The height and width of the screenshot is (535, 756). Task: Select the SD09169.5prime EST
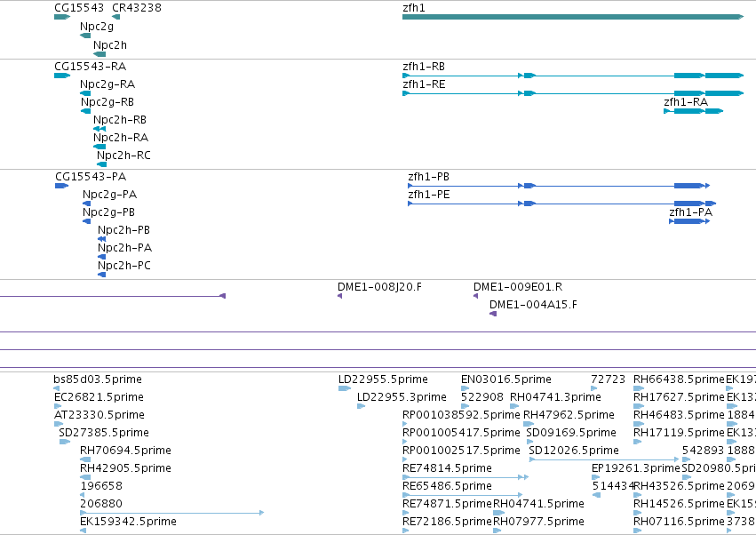[x=529, y=442]
